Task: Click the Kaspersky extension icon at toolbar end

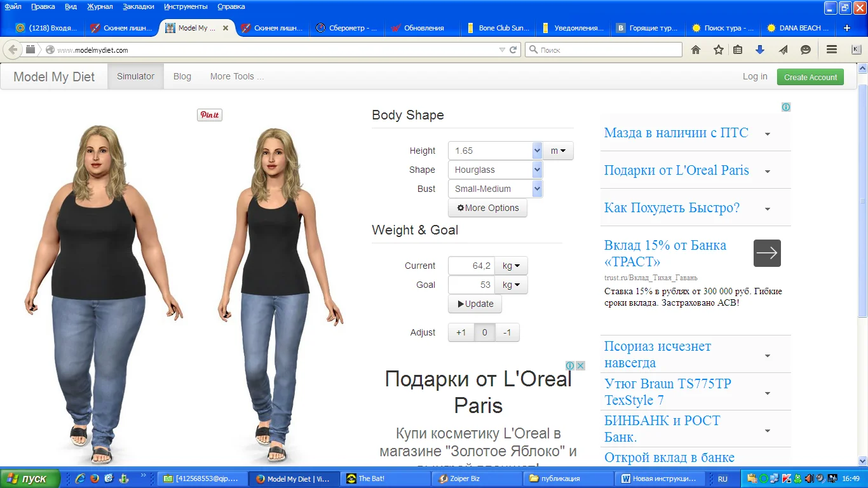Action: 857,50
